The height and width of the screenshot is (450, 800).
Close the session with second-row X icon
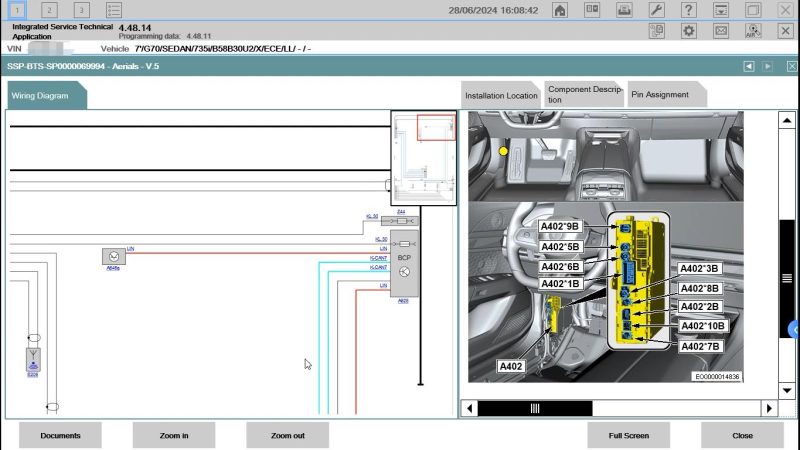785,31
